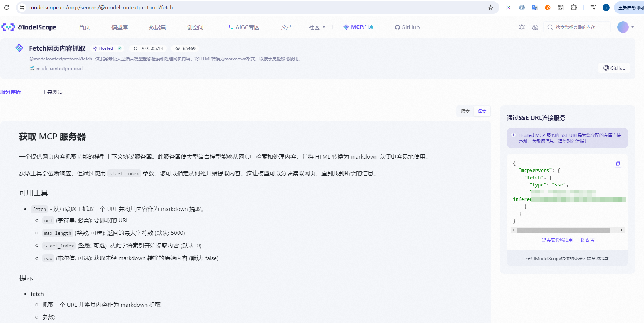Click the browser address bar URL
Image resolution: width=644 pixels, height=323 pixels.
[101, 7]
